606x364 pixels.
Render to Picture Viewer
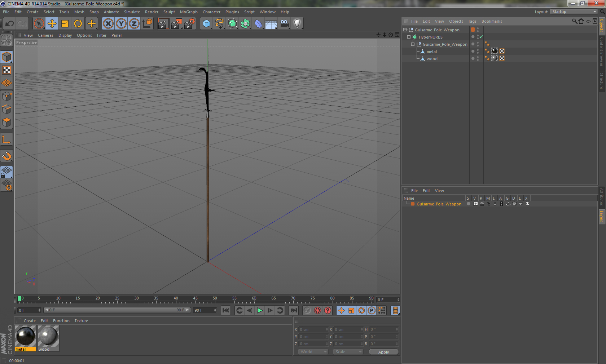176,24
